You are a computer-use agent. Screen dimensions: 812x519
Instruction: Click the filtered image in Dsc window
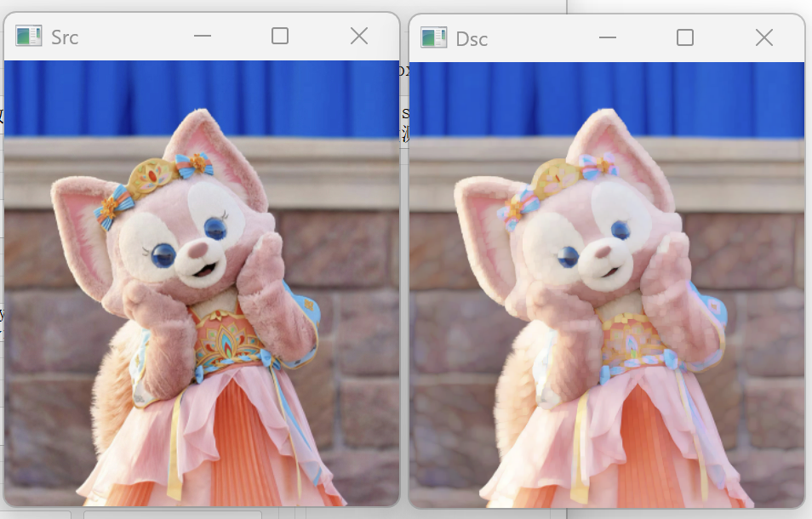coord(606,284)
